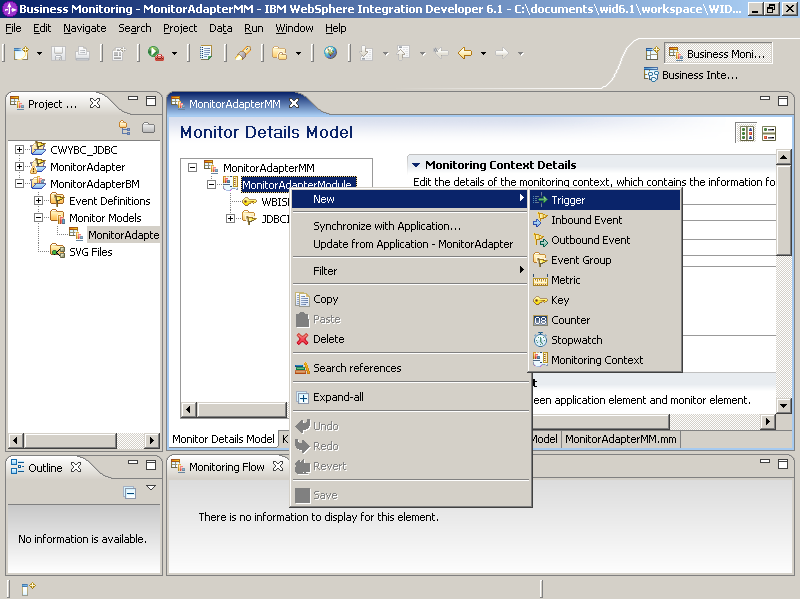Viewport: 800px width, 600px height.
Task: Open the Project menu
Action: 180,28
